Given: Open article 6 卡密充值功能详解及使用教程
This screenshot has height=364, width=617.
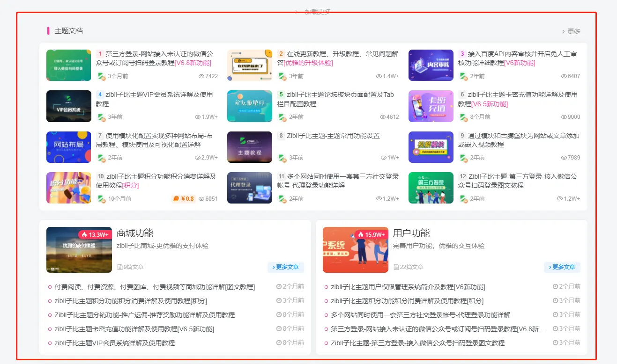Looking at the screenshot, I should point(518,99).
